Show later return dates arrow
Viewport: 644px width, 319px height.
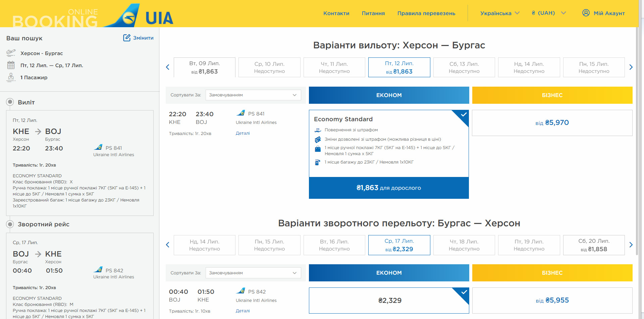coord(631,245)
